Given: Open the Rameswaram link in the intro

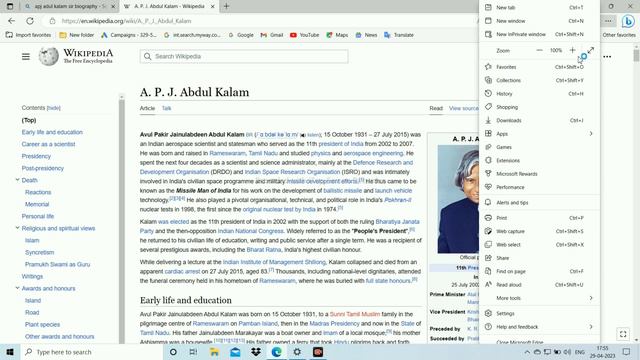Looking at the screenshot, I should click(227, 153).
